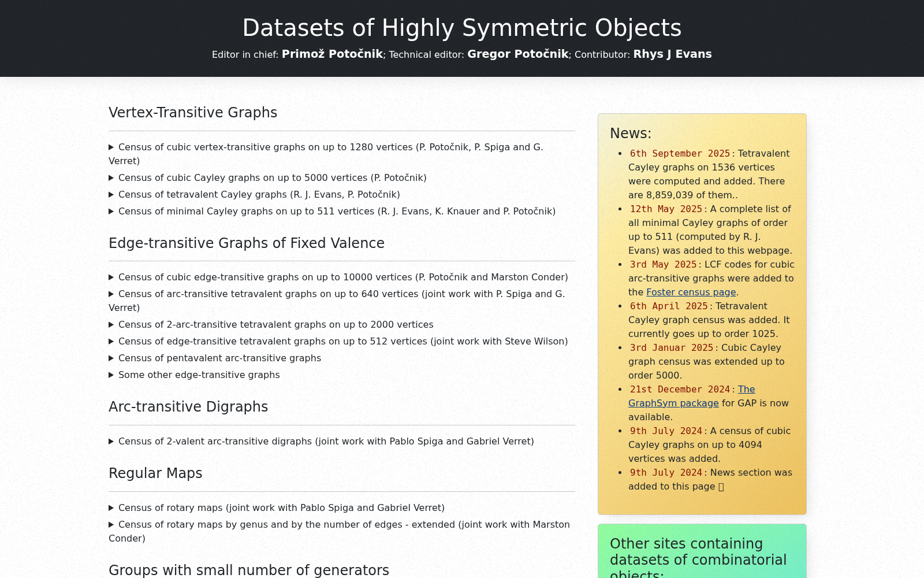Viewport: 924px width, 578px height.
Task: Click the 9th July 2024 cubic Cayley census date
Action: point(666,431)
